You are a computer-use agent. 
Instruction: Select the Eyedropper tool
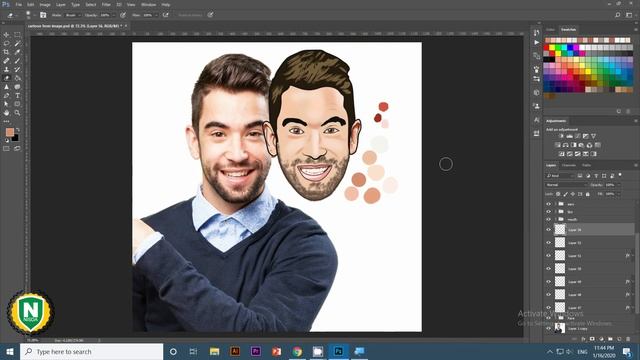17,52
